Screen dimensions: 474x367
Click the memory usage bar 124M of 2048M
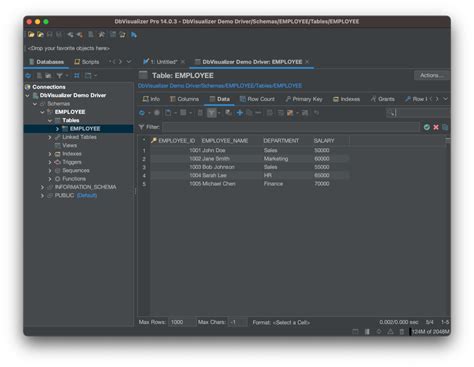pyautogui.click(x=429, y=332)
